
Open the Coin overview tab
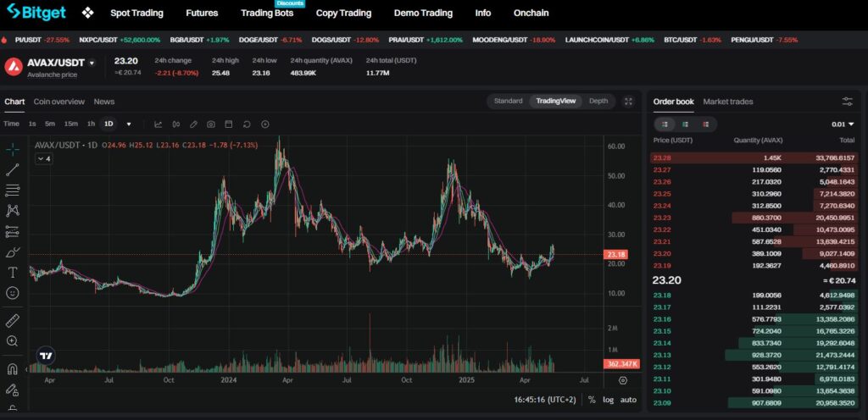pyautogui.click(x=59, y=102)
